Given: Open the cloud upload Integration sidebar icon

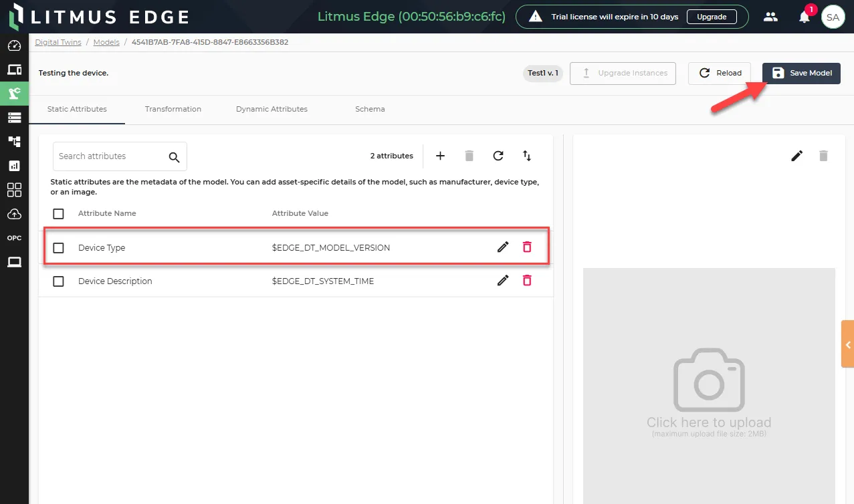Looking at the screenshot, I should coord(14,214).
